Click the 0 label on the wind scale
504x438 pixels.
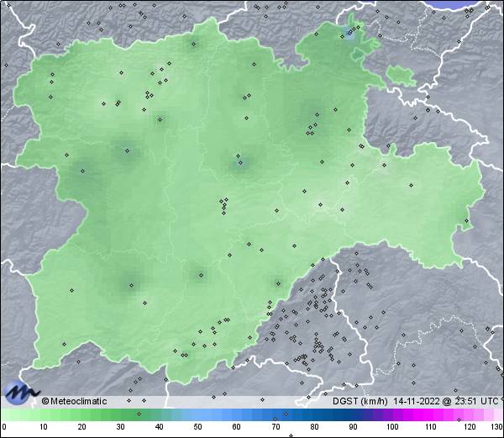4,427
